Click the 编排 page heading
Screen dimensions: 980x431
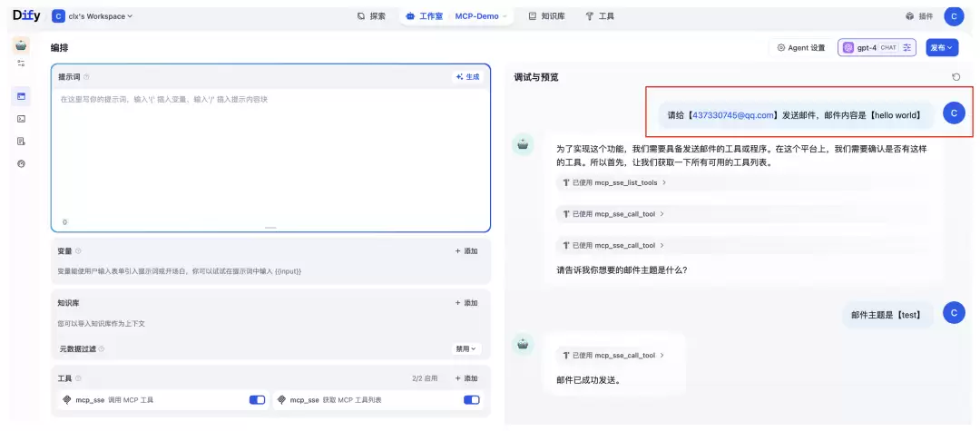60,47
